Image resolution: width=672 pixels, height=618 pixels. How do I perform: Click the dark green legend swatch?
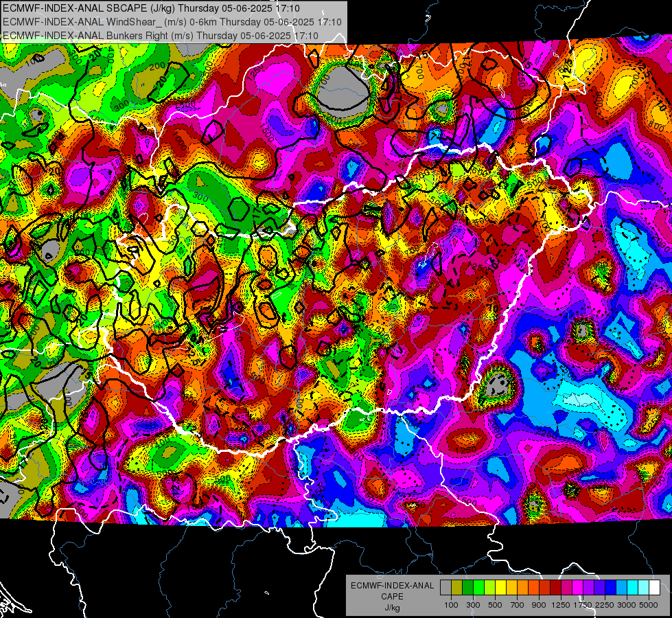point(467,587)
